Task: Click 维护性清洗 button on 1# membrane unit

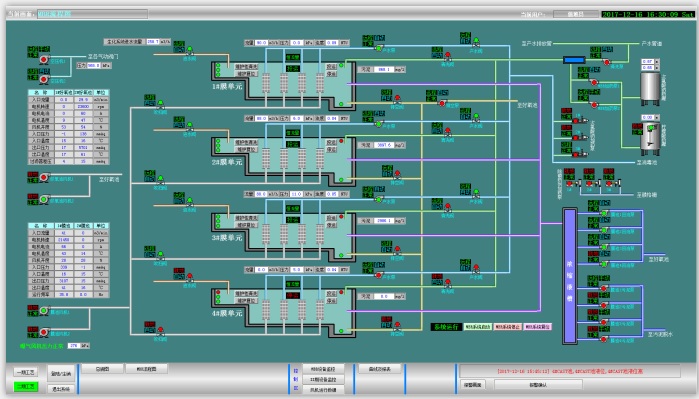Action: 247,66
